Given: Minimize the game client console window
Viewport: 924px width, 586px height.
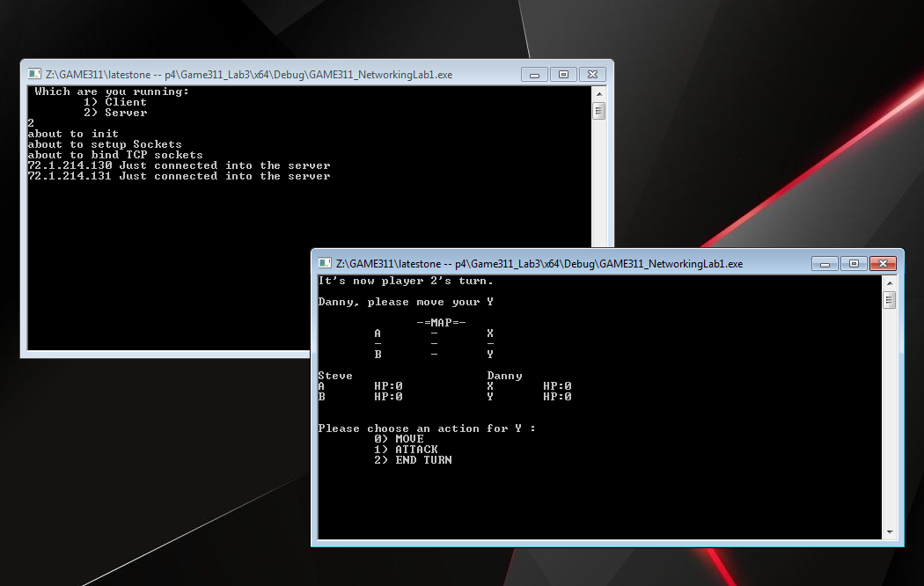Looking at the screenshot, I should point(825,264).
